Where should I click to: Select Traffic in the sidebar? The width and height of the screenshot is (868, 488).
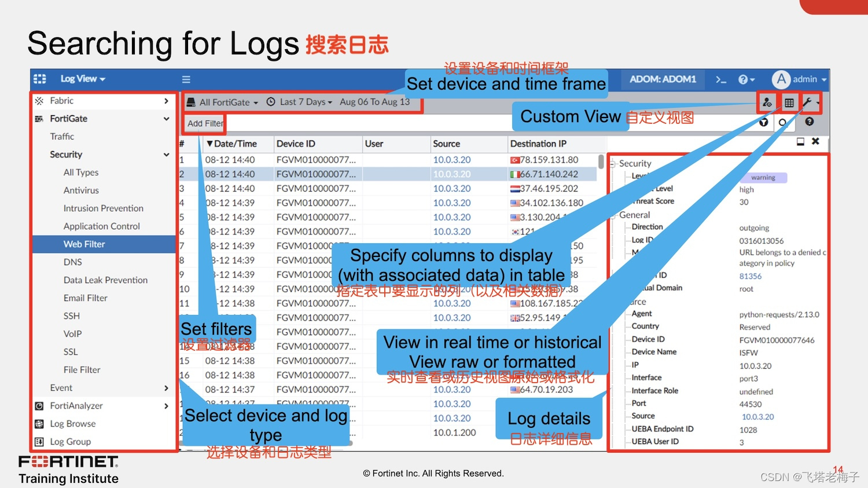tap(62, 137)
